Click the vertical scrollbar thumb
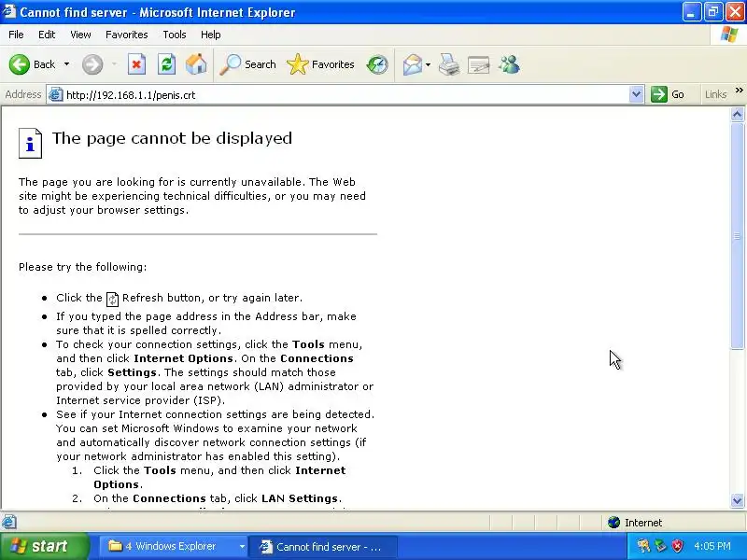 tap(737, 236)
